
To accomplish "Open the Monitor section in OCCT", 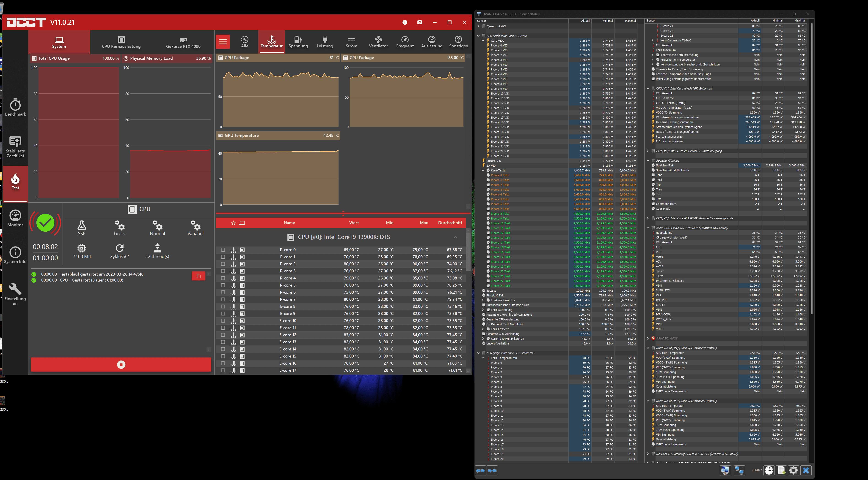I will [x=15, y=218].
